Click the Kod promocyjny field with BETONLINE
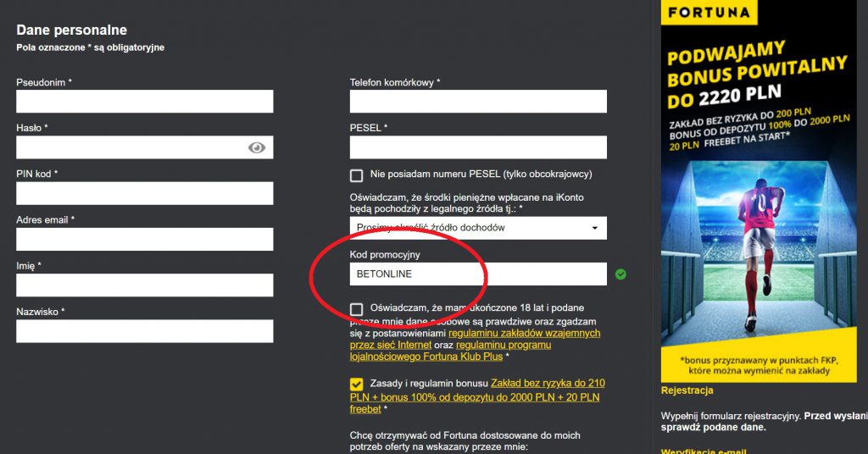The image size is (868, 454). (x=478, y=274)
